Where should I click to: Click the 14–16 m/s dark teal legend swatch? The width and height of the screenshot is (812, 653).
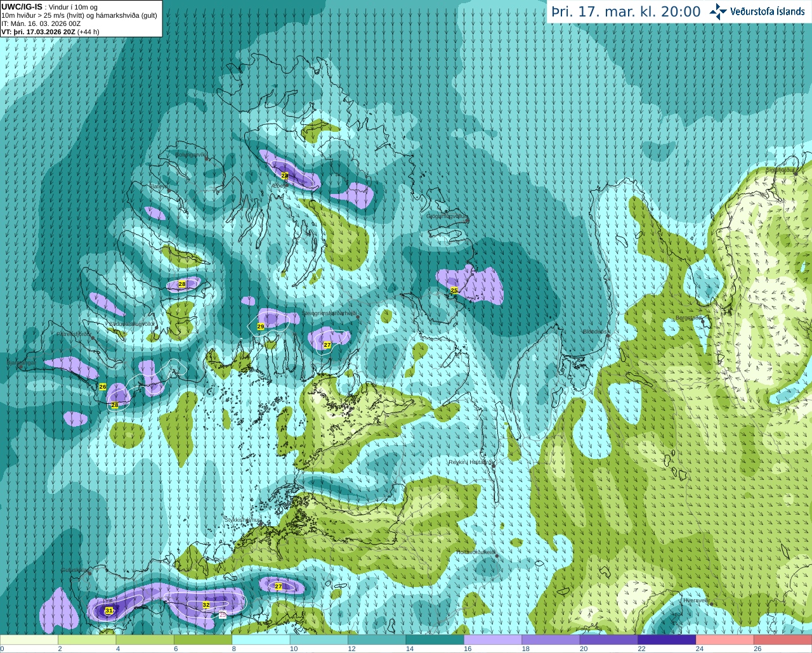[x=435, y=640]
